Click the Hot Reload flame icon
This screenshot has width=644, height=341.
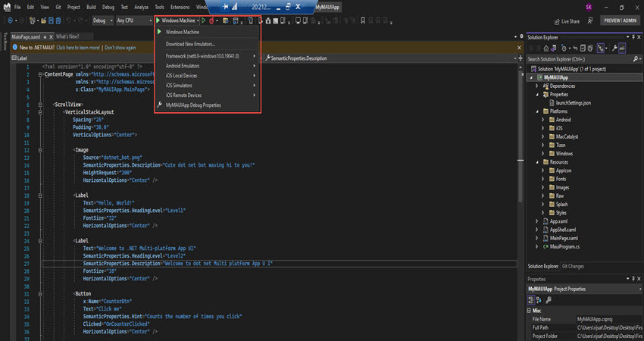click(211, 20)
